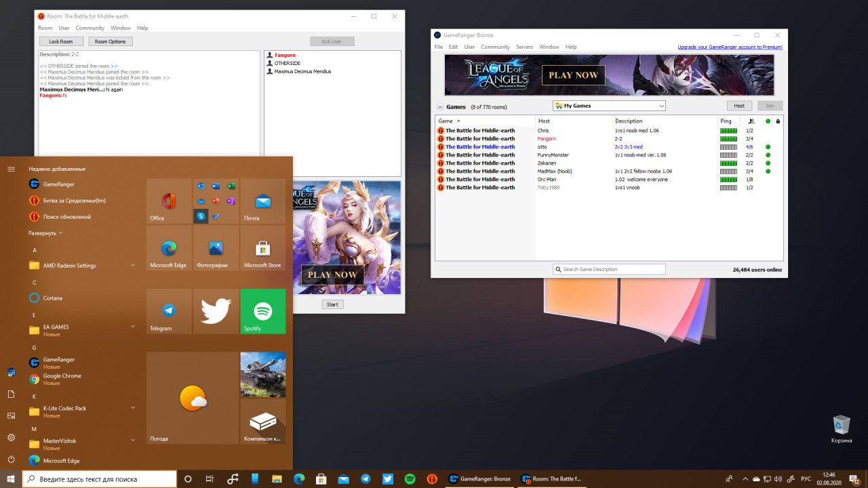Click the Windows taskbar search box
Image resolution: width=868 pixels, height=488 pixels.
[100, 479]
